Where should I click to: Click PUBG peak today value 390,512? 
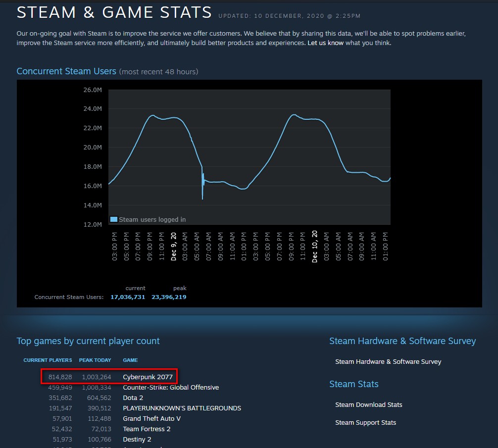coord(100,408)
